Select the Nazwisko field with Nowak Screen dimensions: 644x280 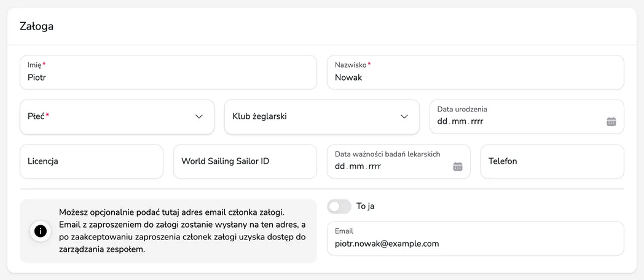click(x=475, y=73)
